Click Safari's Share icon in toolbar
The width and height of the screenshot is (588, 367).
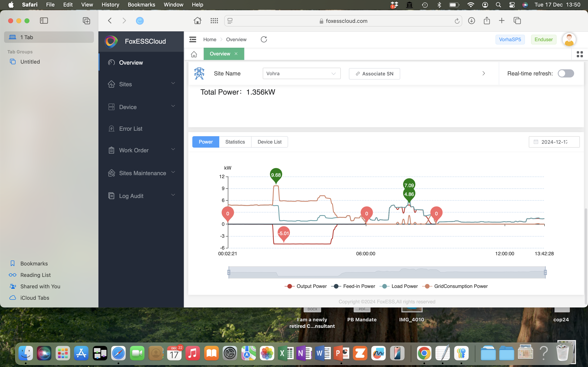(487, 21)
